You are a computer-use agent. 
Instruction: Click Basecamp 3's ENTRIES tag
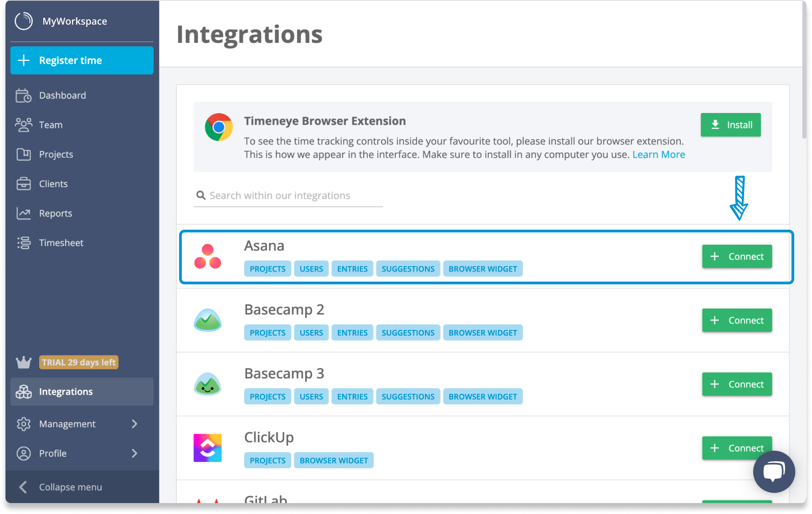pyautogui.click(x=352, y=396)
